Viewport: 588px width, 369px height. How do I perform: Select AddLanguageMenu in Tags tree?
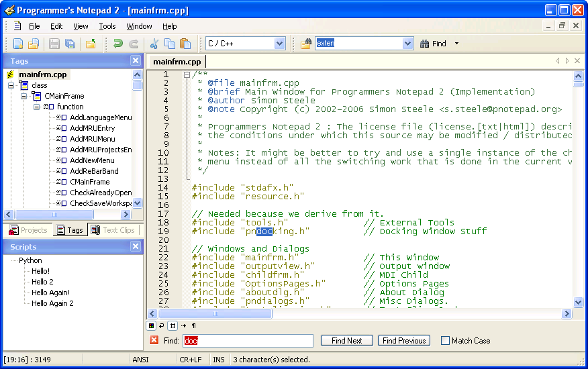point(101,117)
